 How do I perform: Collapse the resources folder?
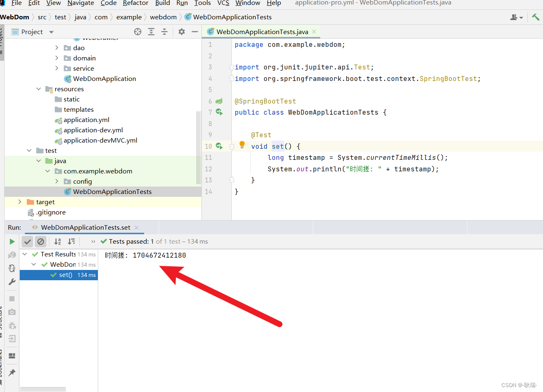pos(39,89)
